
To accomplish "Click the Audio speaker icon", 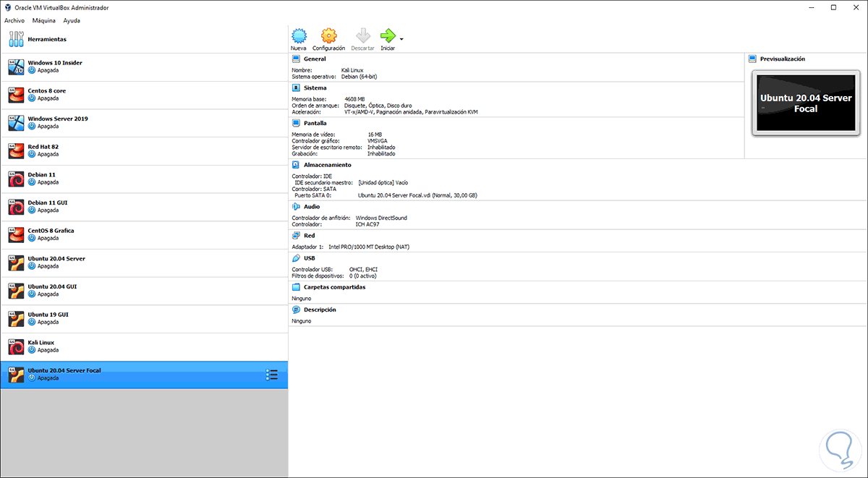I will [296, 206].
